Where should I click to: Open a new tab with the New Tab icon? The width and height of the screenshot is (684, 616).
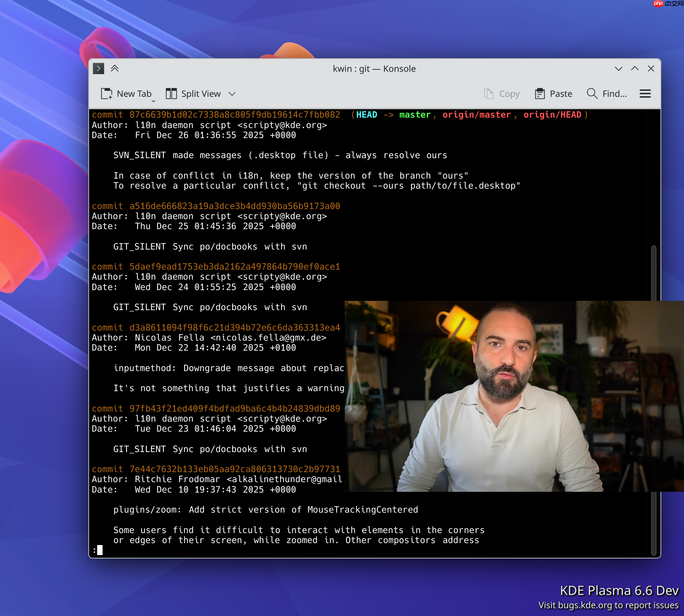click(x=106, y=93)
